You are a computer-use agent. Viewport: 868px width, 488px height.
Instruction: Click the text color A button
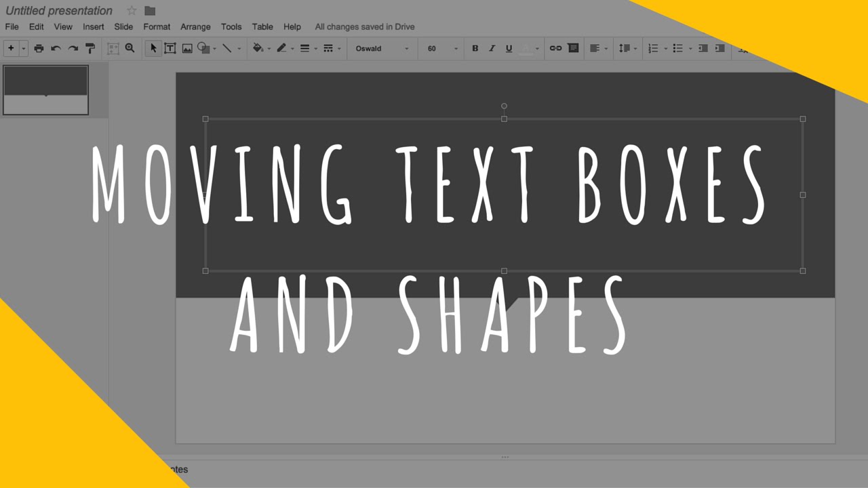pos(526,48)
